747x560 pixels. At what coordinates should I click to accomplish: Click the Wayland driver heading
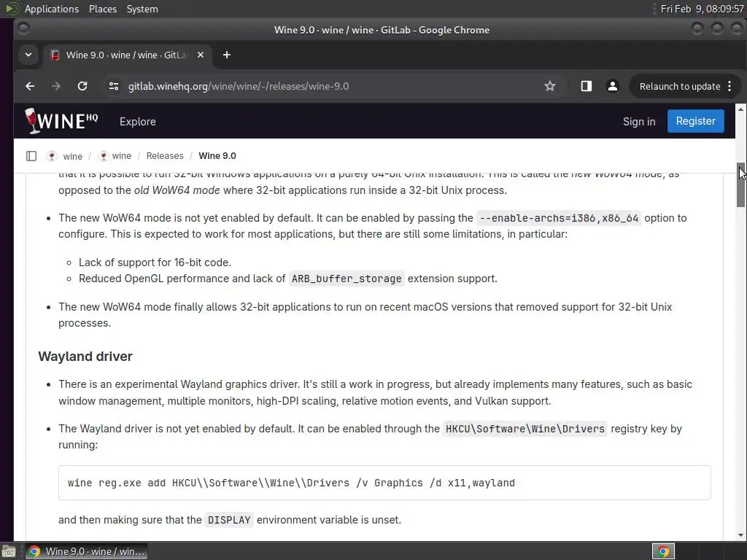85,356
